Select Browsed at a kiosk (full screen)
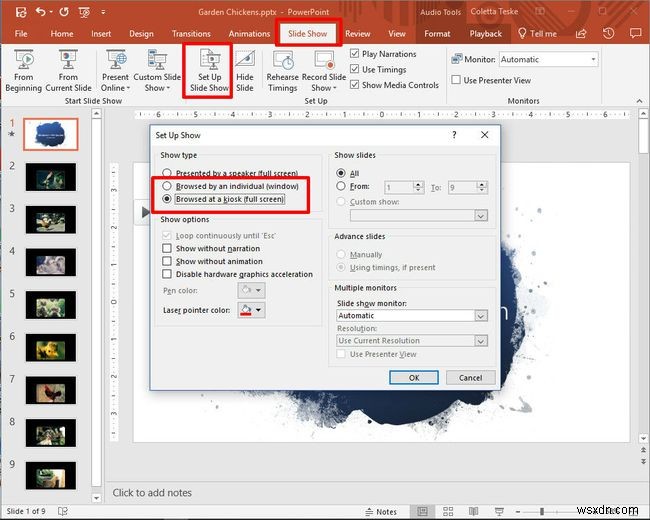 167,199
